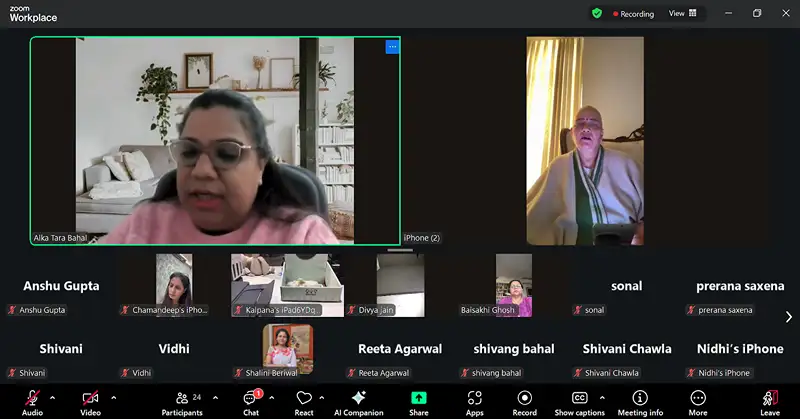Expand the arrow next to Participants
This screenshot has height=419, width=800.
215,397
